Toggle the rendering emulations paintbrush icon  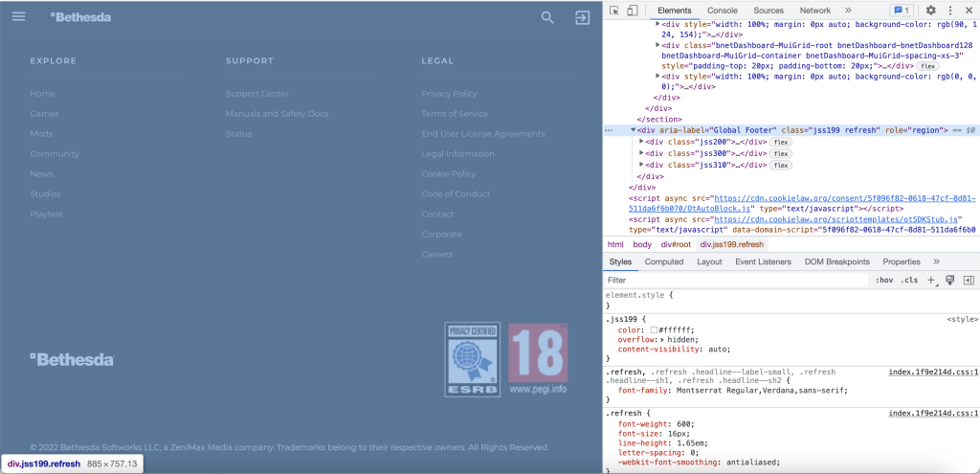coord(950,281)
